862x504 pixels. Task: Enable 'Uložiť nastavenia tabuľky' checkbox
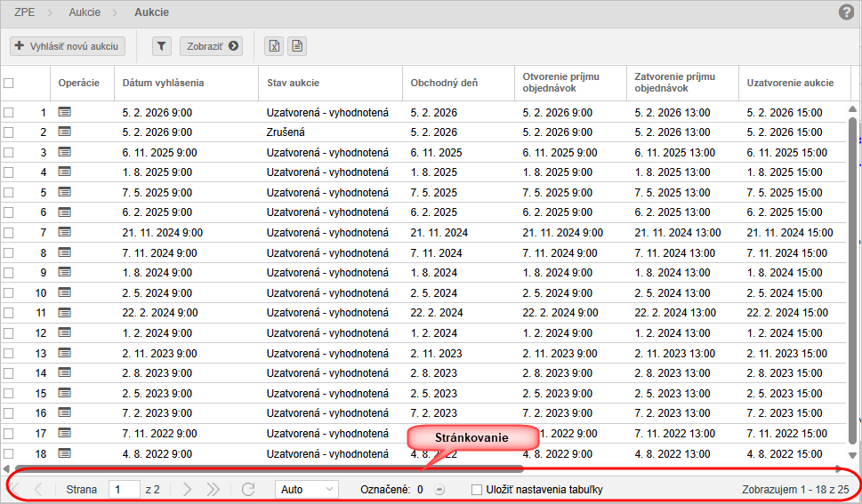[477, 490]
